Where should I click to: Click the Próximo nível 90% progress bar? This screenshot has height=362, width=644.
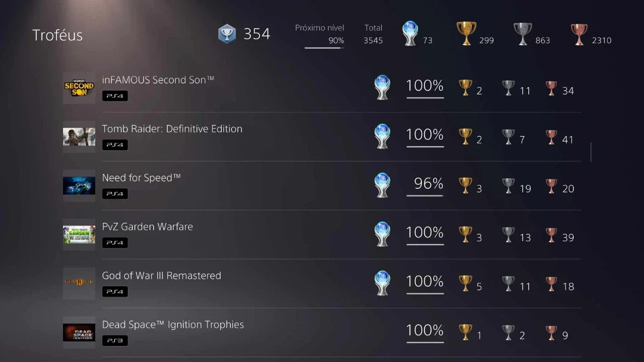324,48
